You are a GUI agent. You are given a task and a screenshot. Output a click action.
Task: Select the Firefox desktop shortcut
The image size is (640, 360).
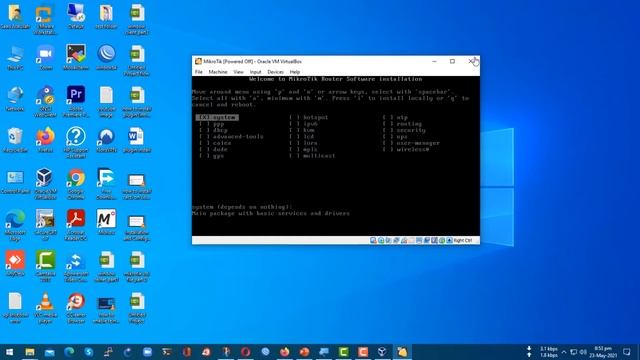click(45, 140)
